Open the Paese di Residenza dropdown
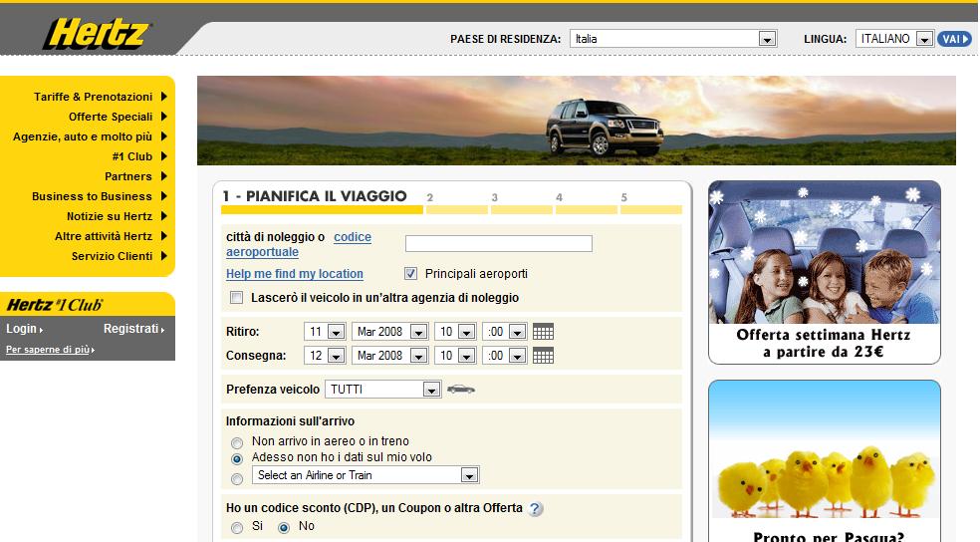 point(673,39)
